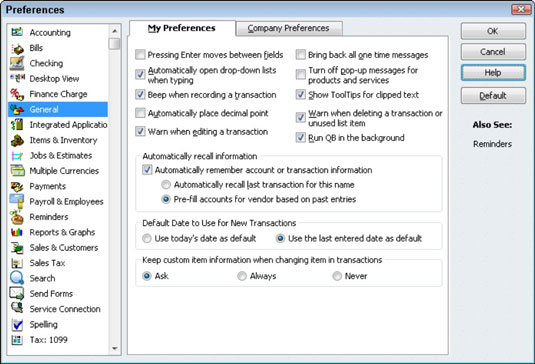This screenshot has height=364, width=535.
Task: Open the Reminders link under Also See
Action: pos(492,144)
